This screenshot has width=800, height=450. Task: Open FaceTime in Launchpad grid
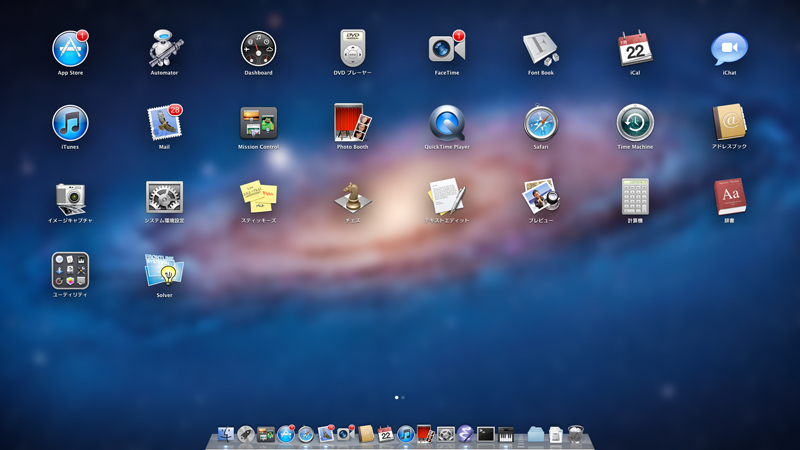coord(446,49)
